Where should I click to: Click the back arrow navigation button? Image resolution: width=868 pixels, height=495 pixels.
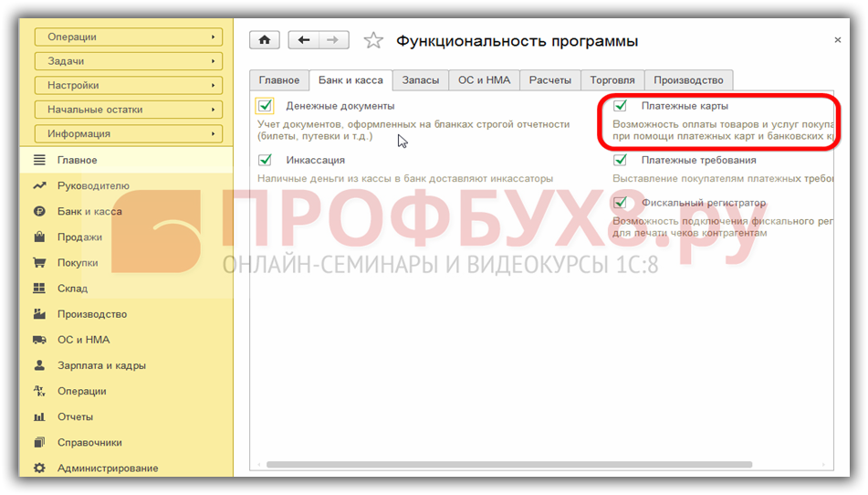pos(304,40)
